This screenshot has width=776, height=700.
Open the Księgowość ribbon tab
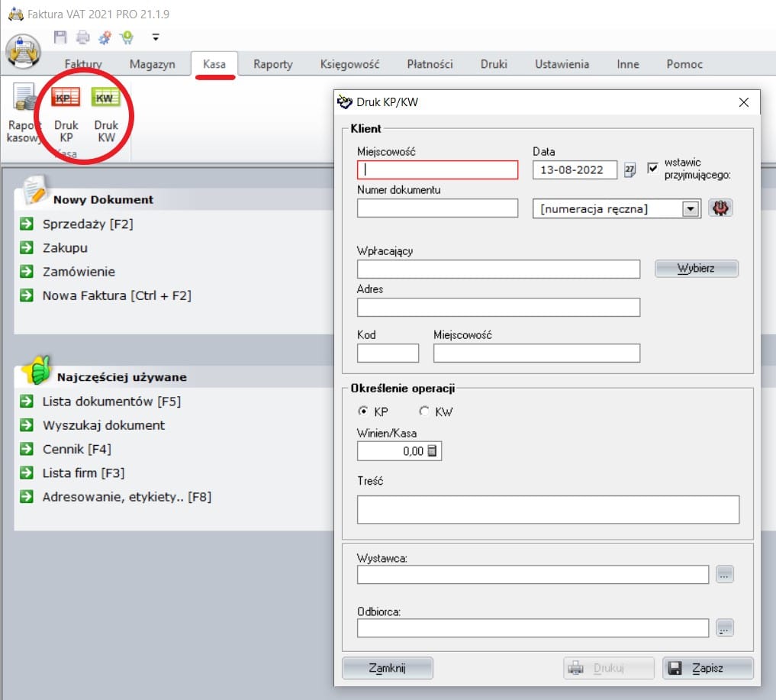coord(349,64)
